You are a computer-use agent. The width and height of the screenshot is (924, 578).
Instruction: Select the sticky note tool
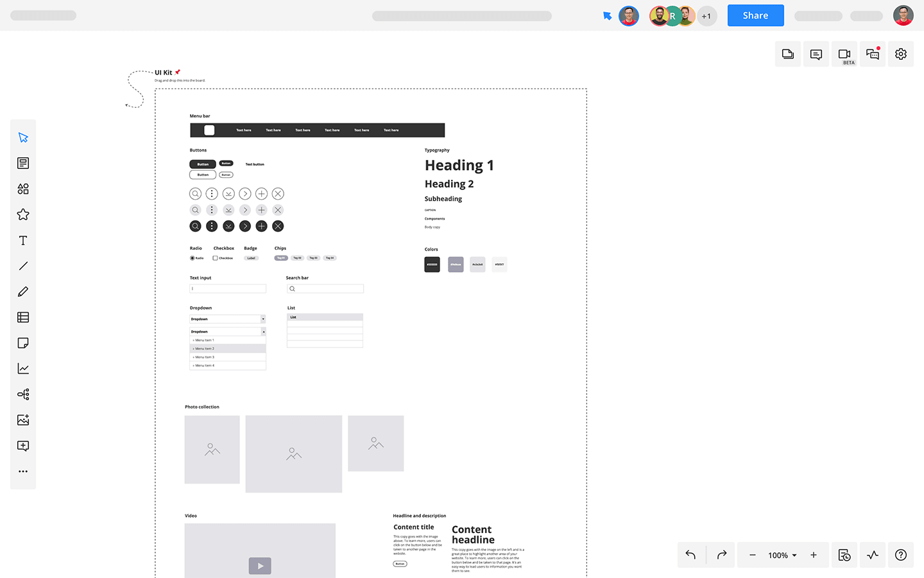point(23,343)
